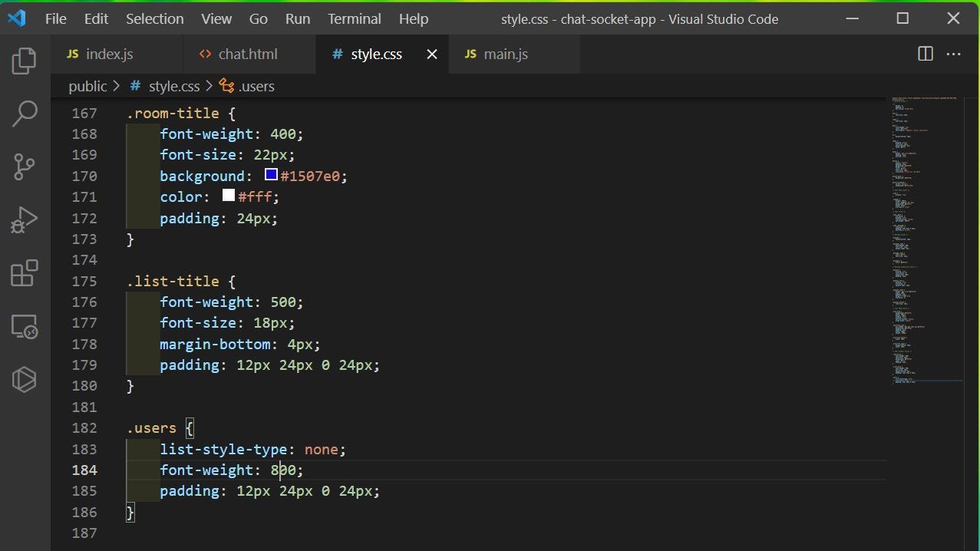Viewport: 980px width, 551px height.
Task: Switch to the main.js tab
Action: 513,54
